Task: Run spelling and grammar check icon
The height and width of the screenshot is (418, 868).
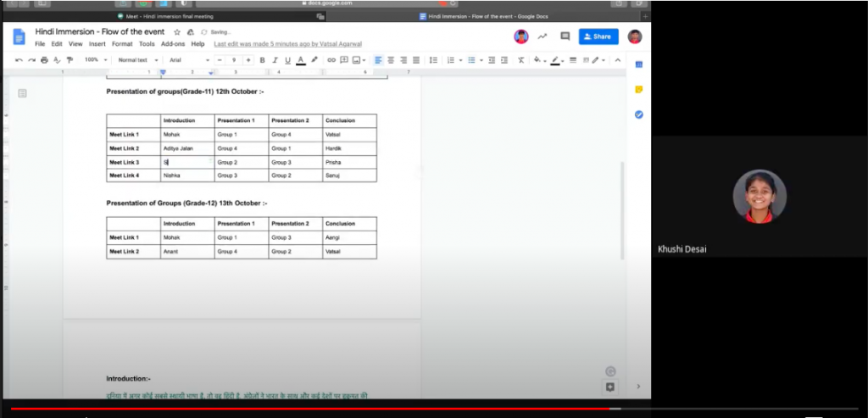Action: click(x=57, y=60)
